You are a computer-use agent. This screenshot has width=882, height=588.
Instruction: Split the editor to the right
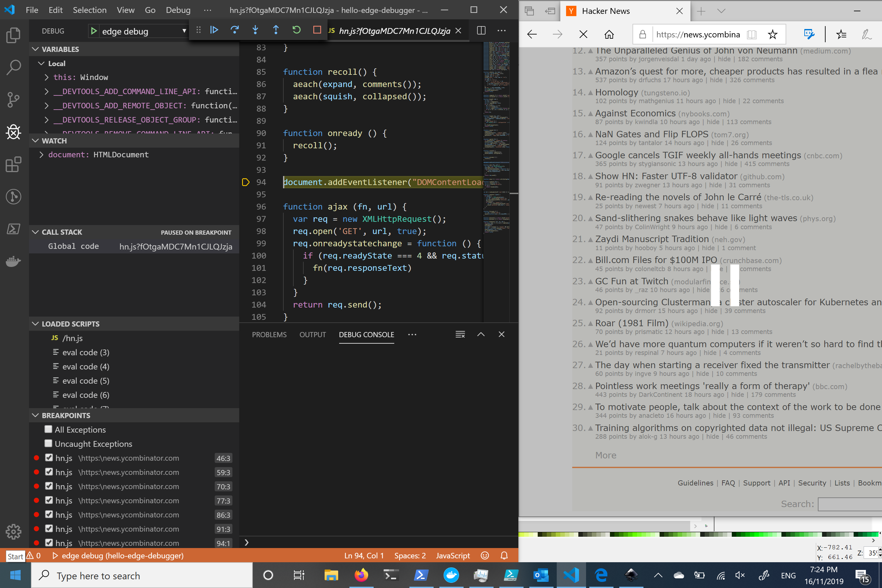pos(481,31)
